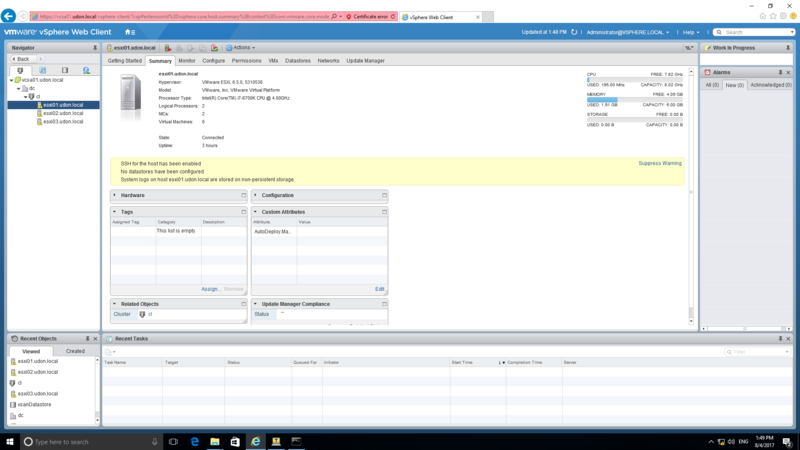Maximize the Tags portlet
The height and width of the screenshot is (450, 800).
click(243, 212)
